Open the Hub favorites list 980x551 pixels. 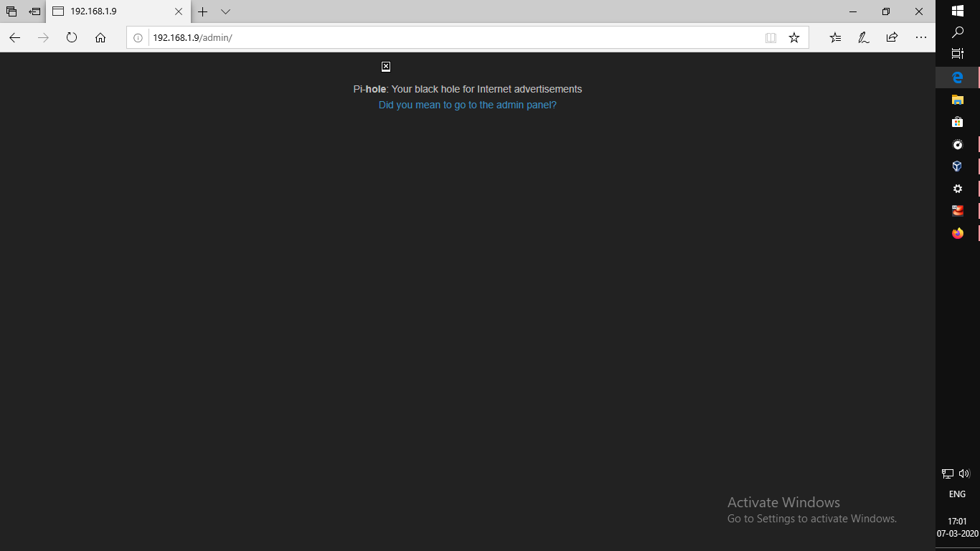pyautogui.click(x=834, y=37)
